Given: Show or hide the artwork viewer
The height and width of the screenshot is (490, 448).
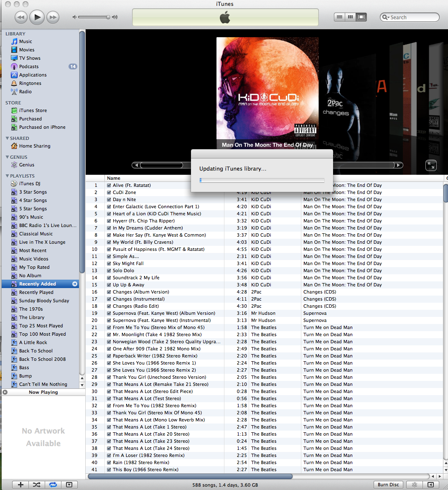Looking at the screenshot, I should point(69,485).
